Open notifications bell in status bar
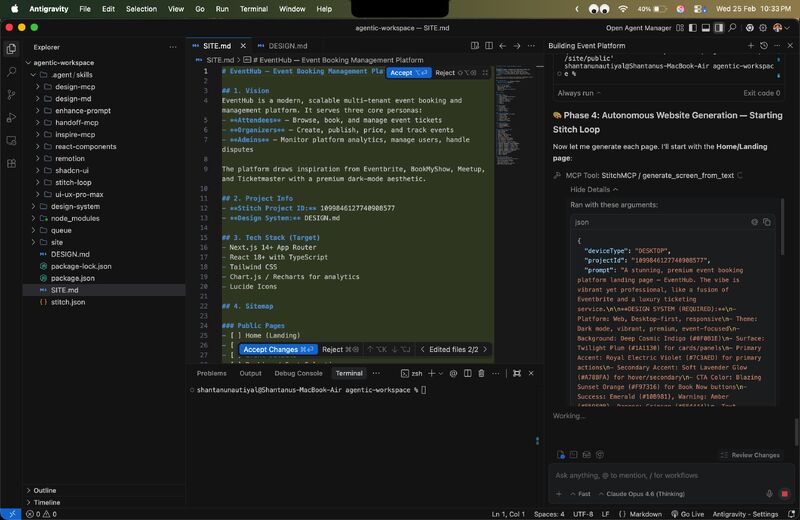This screenshot has height=520, width=800. (791, 514)
